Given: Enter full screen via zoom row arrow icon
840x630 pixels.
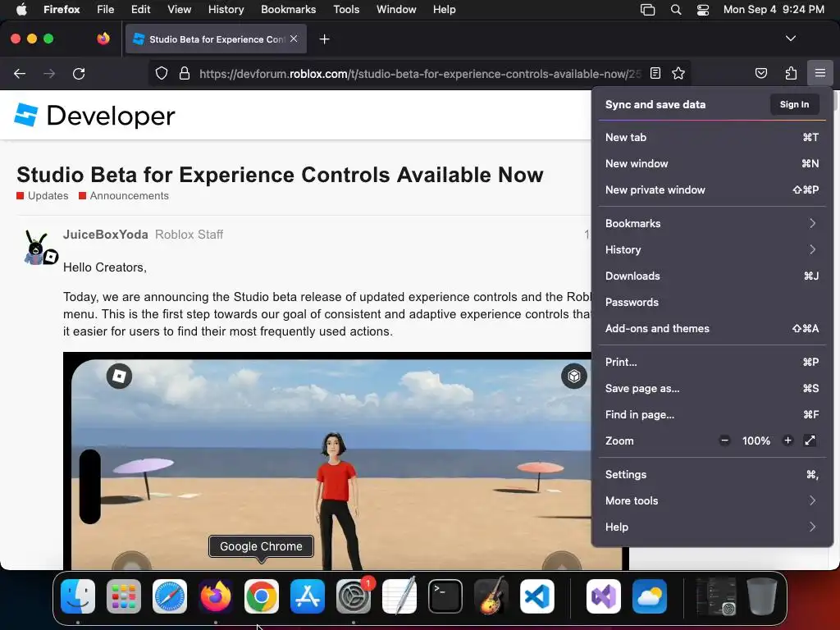Looking at the screenshot, I should pos(810,441).
